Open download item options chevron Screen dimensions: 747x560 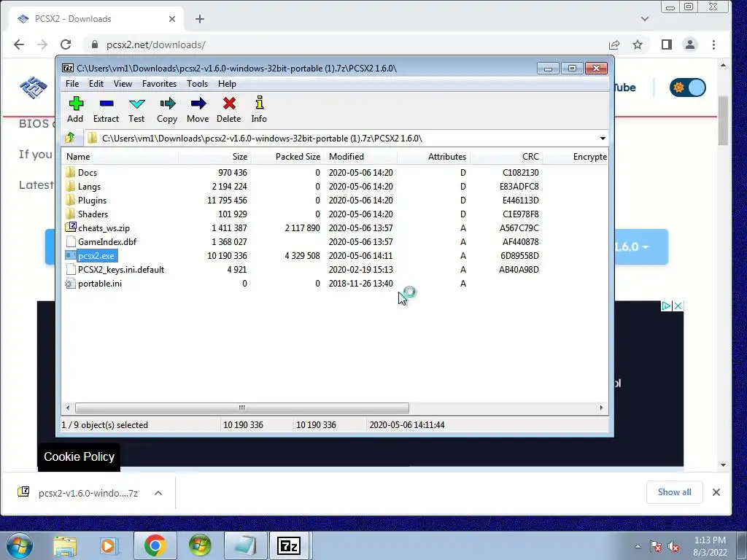point(158,493)
